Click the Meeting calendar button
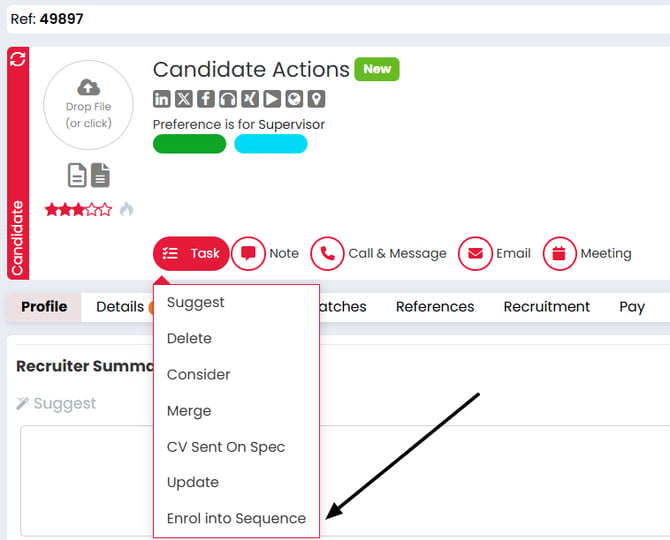This screenshot has height=540, width=670. 587,253
